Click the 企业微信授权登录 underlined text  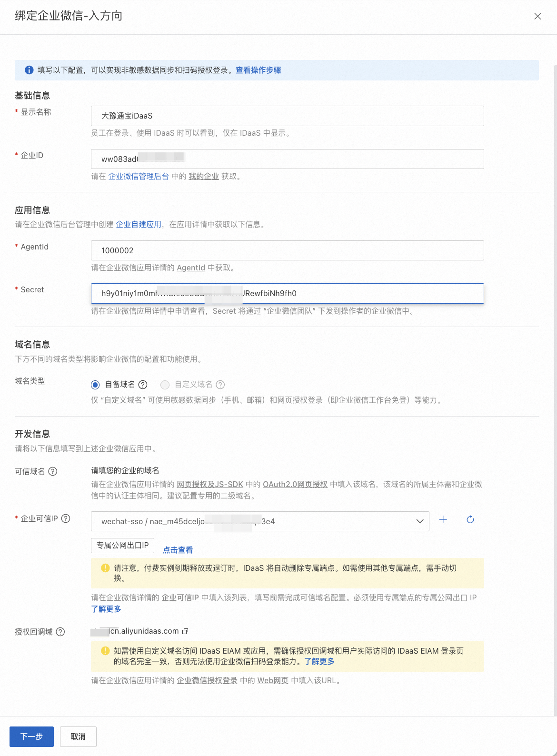coord(207,680)
